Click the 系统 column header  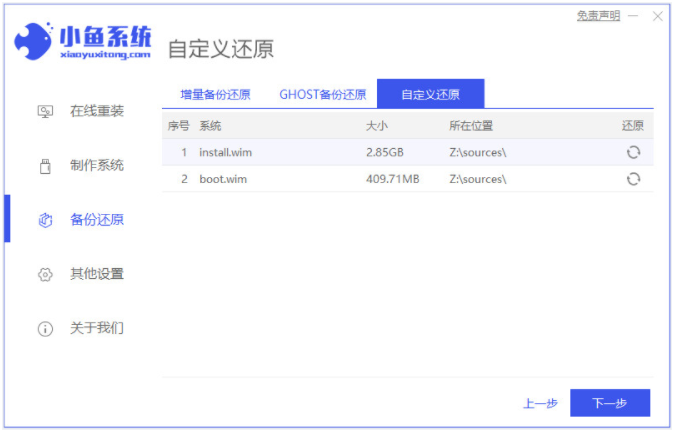pos(210,126)
